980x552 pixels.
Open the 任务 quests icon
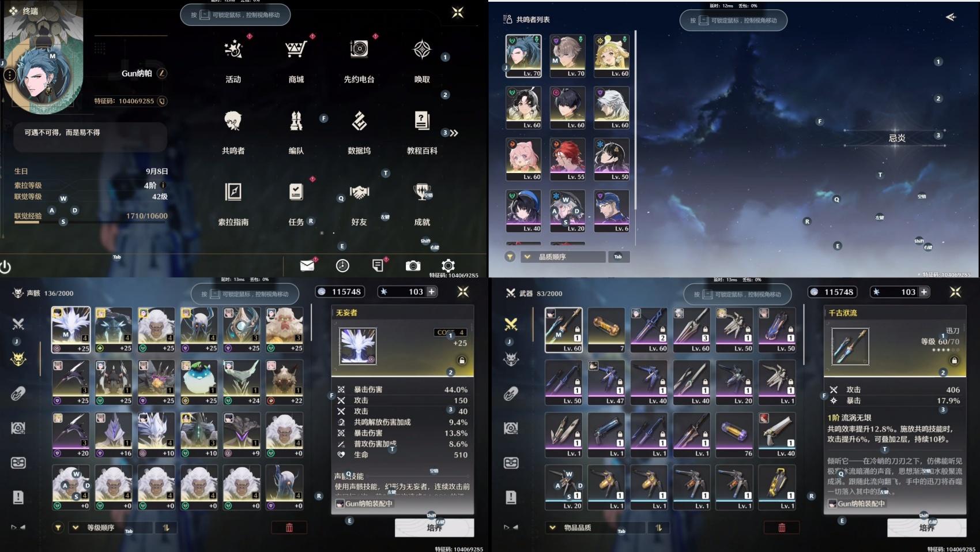click(x=296, y=192)
